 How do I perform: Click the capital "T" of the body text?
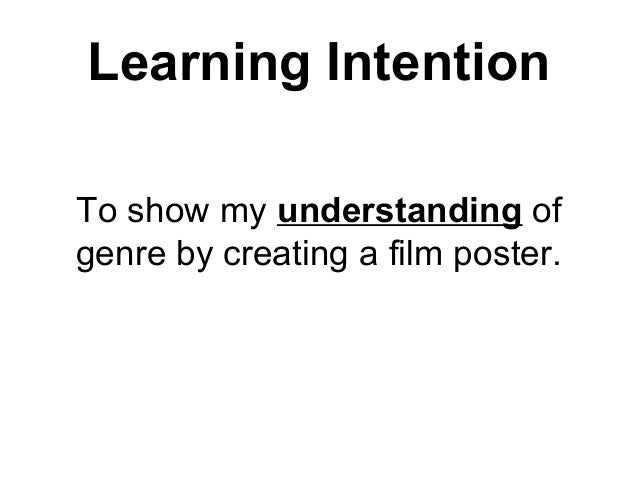tap(85, 213)
